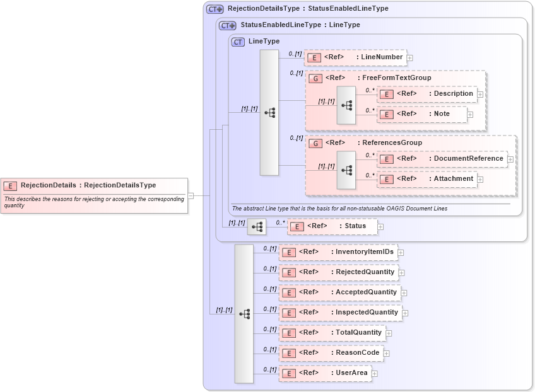Select the E icon of RejectionDetails element

click(9, 185)
